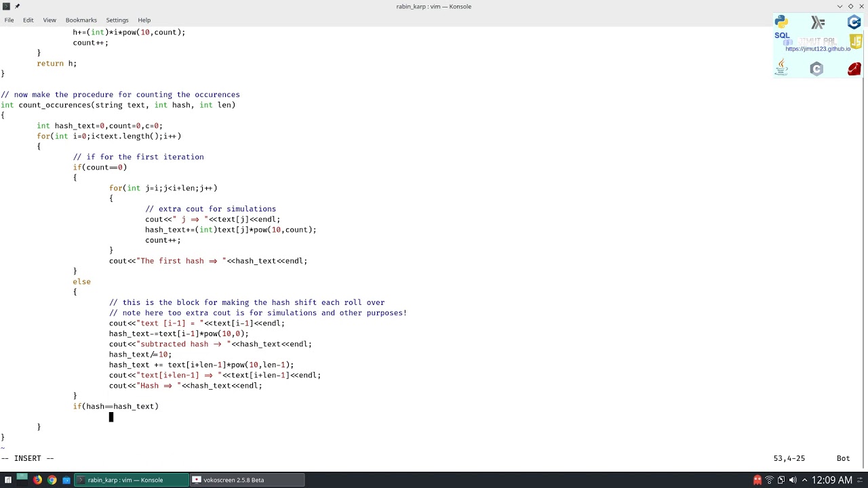
Task: Click the vim cursor block under if statement
Action: point(111,417)
